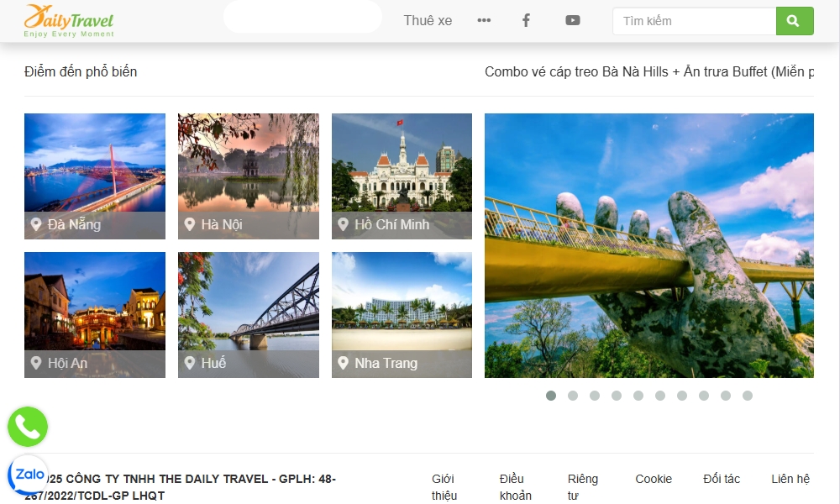Open the Liên hệ footer menu item
Screen dimensions: 840x504
[790, 479]
